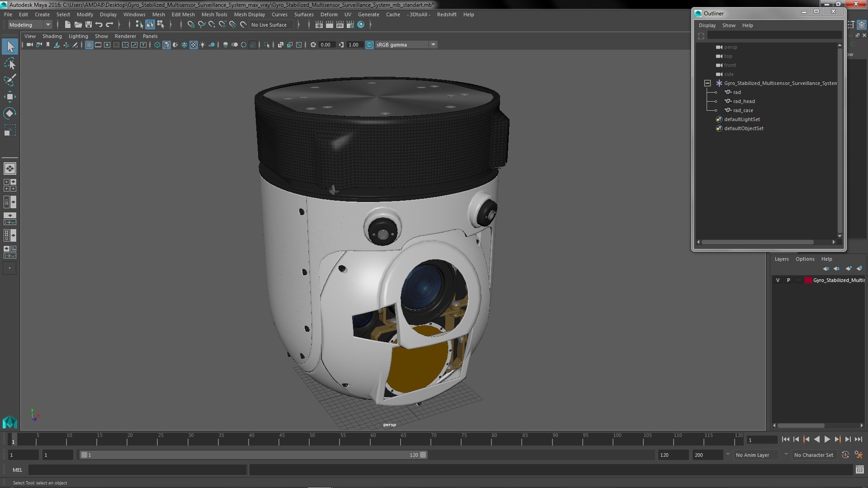
Task: Open the Modeling menu set dropdown
Action: pyautogui.click(x=30, y=25)
